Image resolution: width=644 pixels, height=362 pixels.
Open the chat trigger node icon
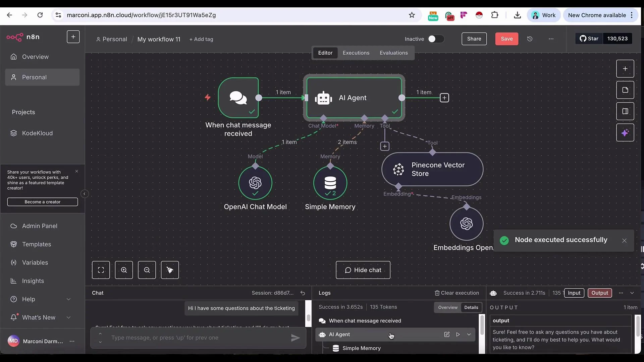238,98
